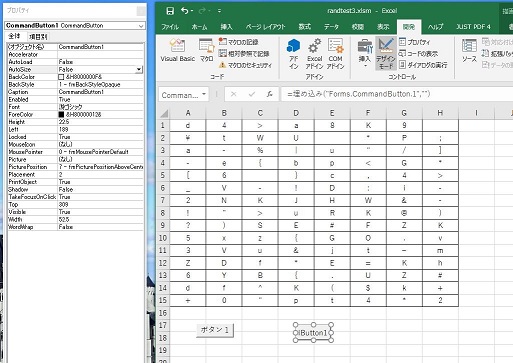Toggle Design Mode off
Screen dimensions: 513x363
(x=386, y=53)
